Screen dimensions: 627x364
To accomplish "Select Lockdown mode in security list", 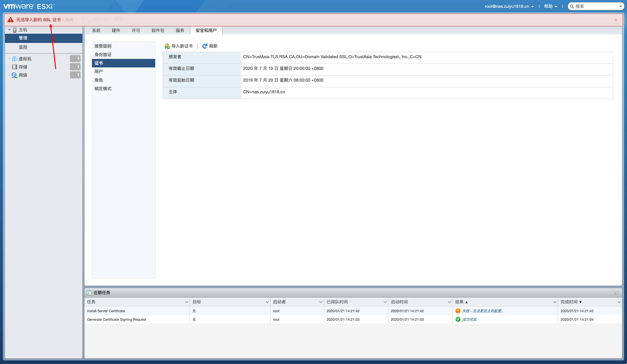I will click(x=103, y=89).
